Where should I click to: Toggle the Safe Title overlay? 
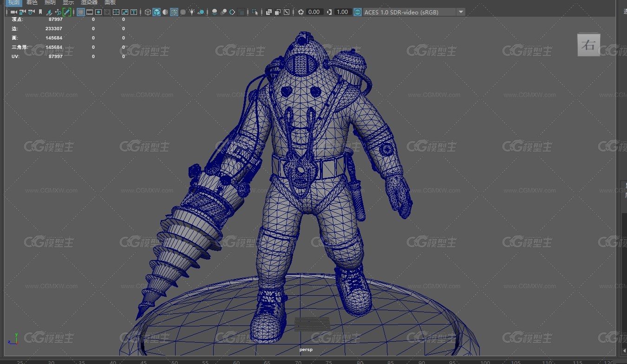[134, 12]
